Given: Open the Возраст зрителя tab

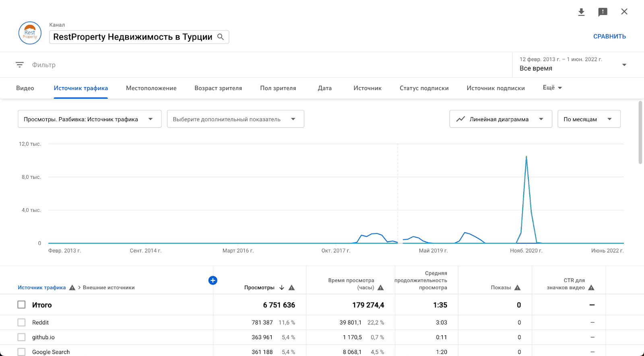Looking at the screenshot, I should click(218, 88).
